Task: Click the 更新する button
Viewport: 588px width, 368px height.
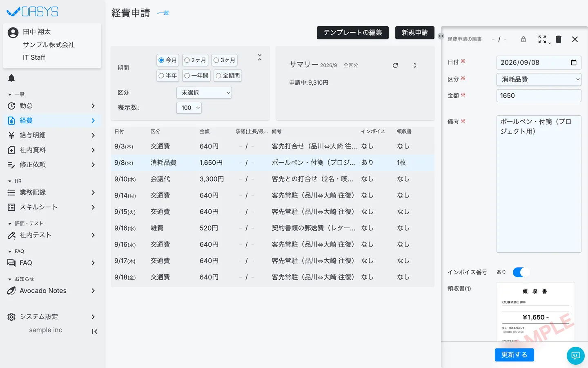Action: click(514, 355)
